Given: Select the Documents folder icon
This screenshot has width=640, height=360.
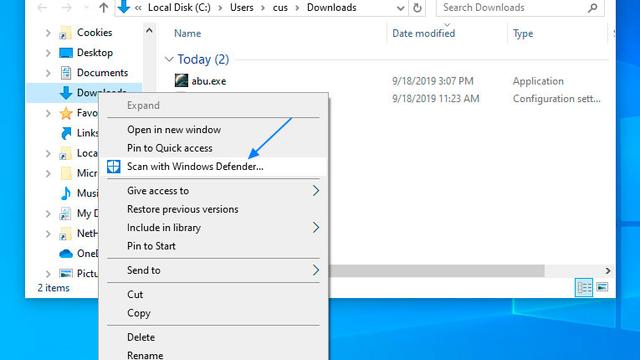Looking at the screenshot, I should coord(66,73).
